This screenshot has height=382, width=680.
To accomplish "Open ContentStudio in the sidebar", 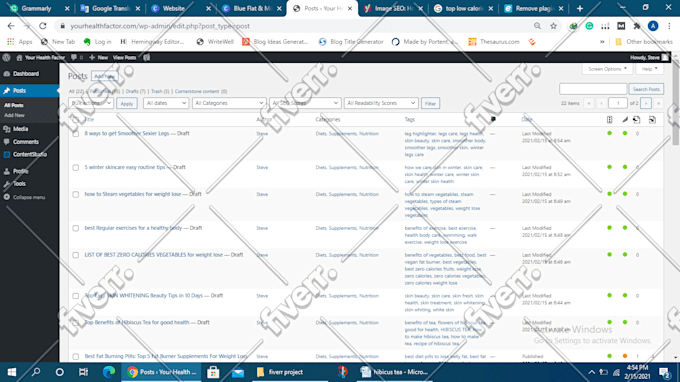I will tap(29, 154).
